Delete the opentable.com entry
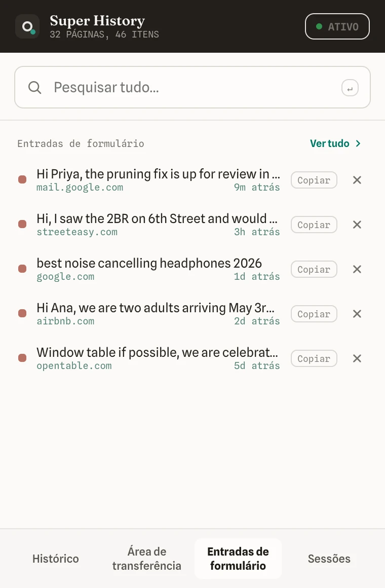 click(x=357, y=358)
